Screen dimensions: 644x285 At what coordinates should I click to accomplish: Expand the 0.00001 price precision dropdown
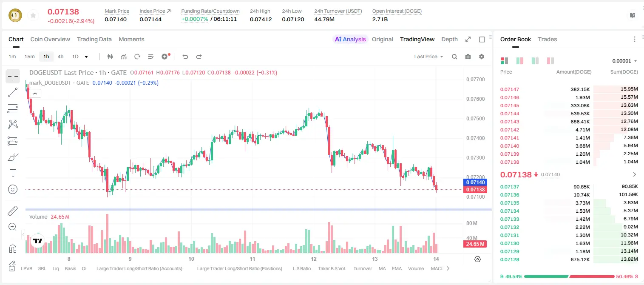point(624,61)
